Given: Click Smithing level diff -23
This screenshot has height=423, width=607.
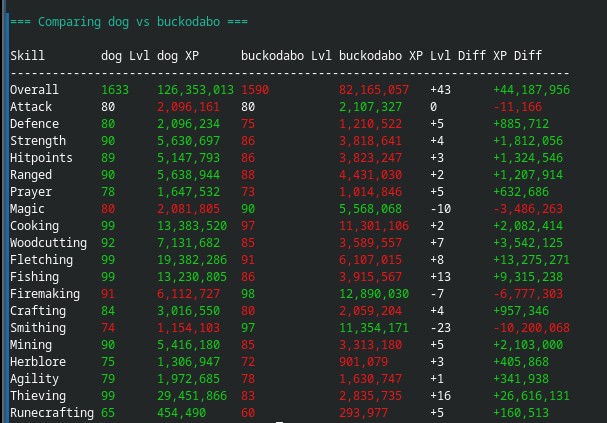Looking at the screenshot, I should tap(441, 328).
